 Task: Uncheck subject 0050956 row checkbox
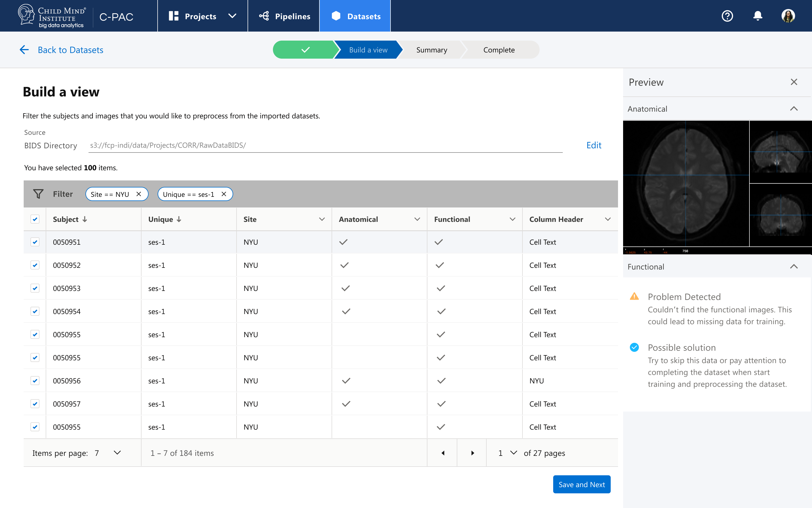pyautogui.click(x=35, y=381)
